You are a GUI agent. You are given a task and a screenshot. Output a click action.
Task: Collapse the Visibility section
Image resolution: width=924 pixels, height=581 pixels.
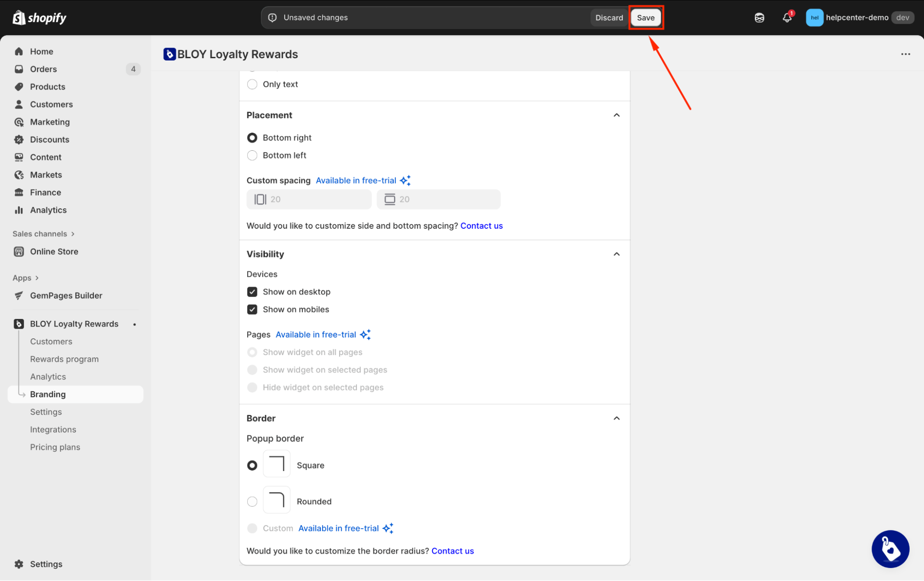tap(616, 254)
